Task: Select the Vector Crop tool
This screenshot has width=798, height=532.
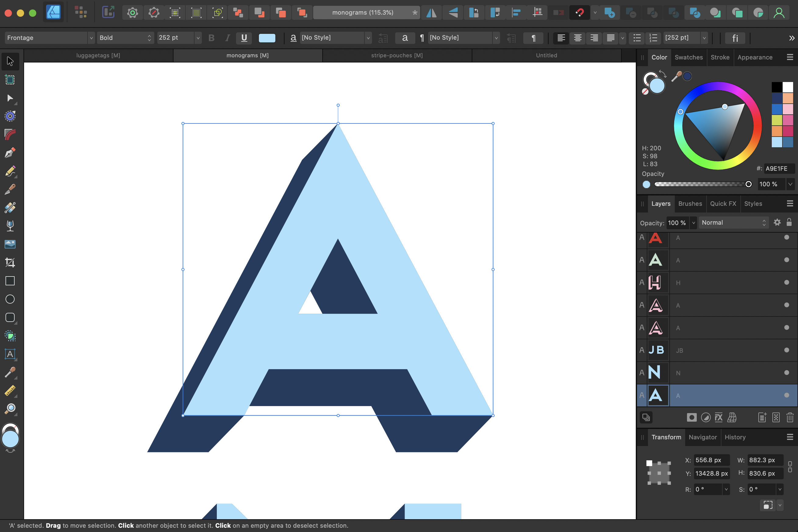Action: coord(10,262)
